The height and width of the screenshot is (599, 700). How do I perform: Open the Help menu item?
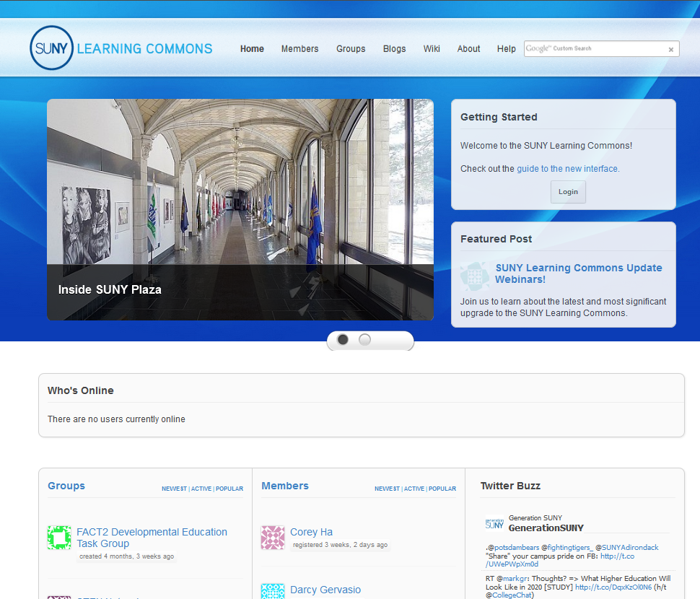[x=507, y=48]
